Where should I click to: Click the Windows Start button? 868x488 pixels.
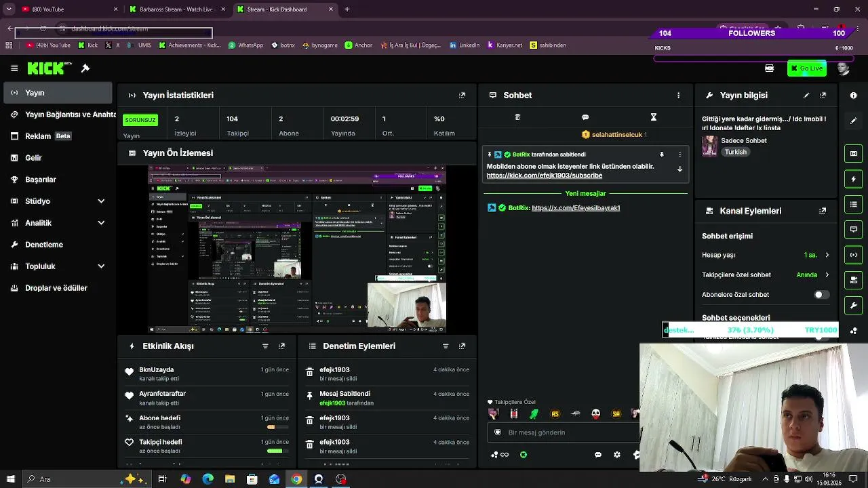[10, 479]
